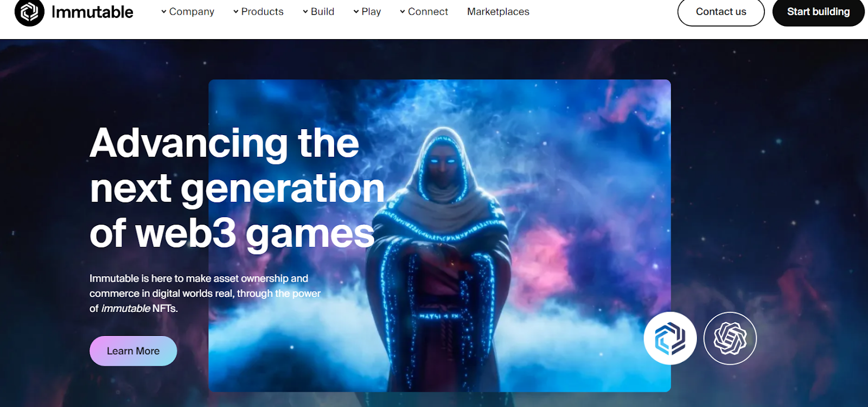
Task: Click the hooded figure hero image
Action: pos(439,236)
